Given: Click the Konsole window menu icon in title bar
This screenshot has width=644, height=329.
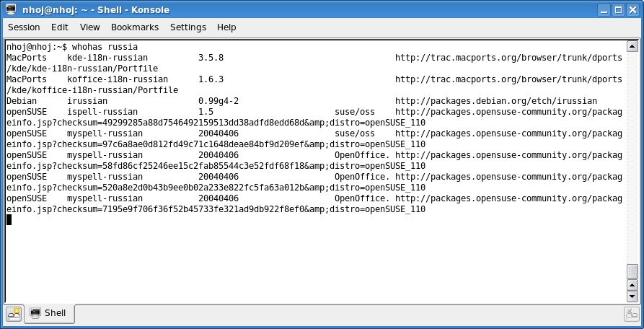Looking at the screenshot, I should coord(10,9).
